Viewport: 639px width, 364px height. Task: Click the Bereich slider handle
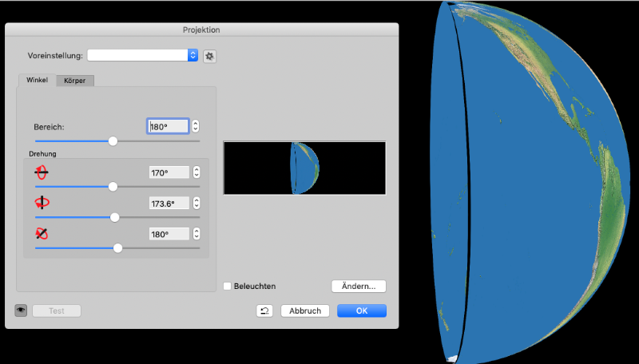113,141
